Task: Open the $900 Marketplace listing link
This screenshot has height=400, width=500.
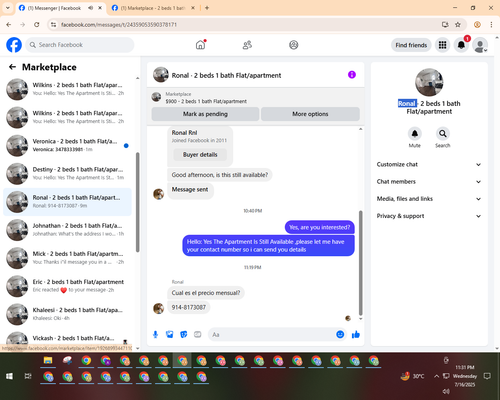Action: [x=206, y=101]
